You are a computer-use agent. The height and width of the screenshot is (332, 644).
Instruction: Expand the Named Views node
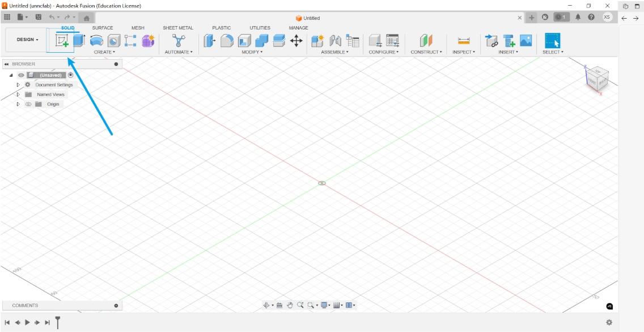(x=18, y=95)
